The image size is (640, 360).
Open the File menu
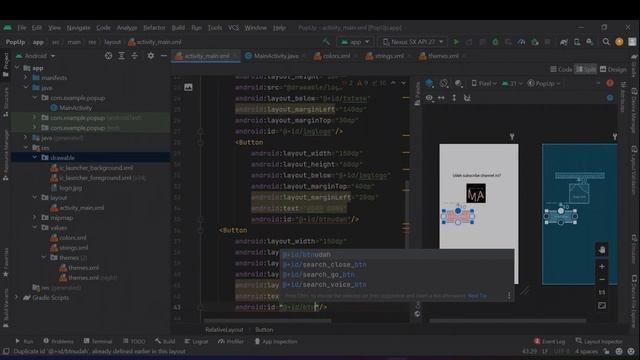[x=22, y=28]
